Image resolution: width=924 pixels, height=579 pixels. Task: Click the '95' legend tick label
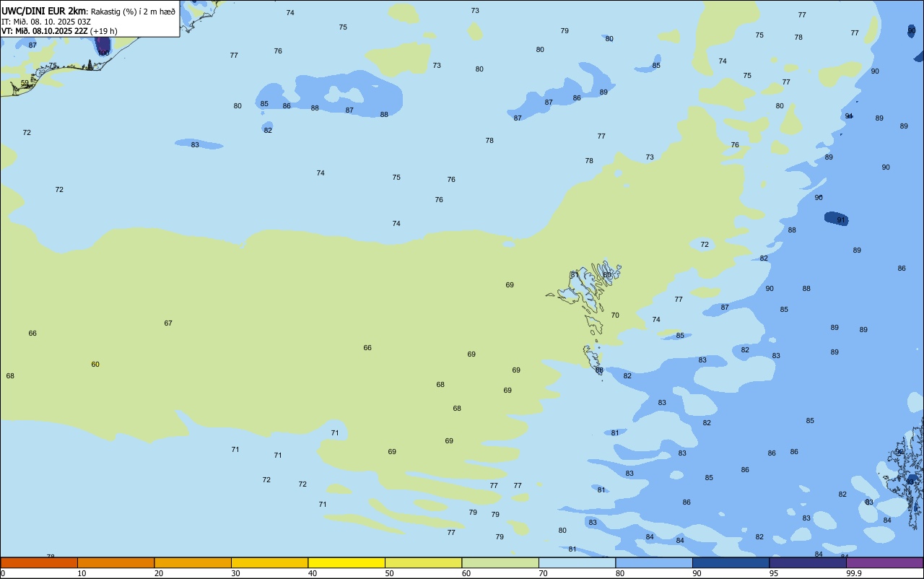[774, 573]
